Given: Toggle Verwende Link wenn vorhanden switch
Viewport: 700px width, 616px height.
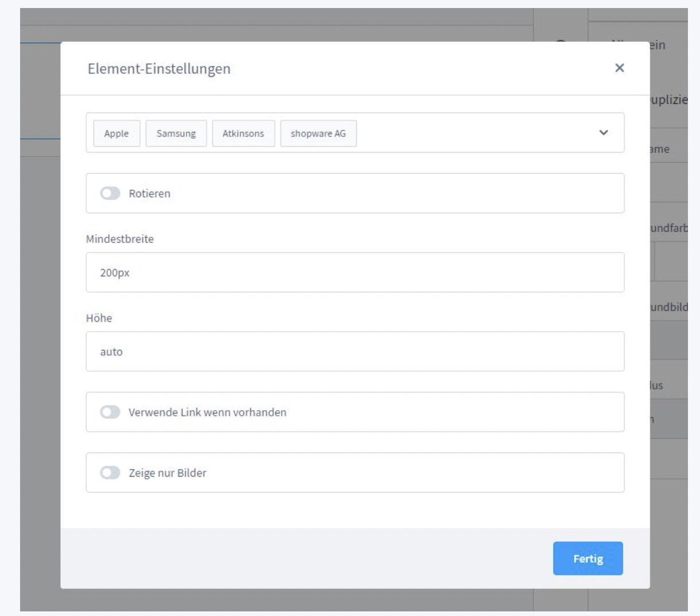Looking at the screenshot, I should 110,412.
